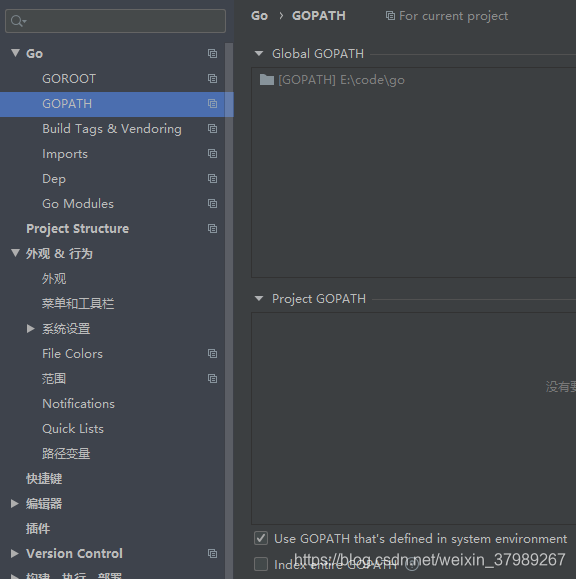
Task: Click the 系统设置 label
Action: pos(66,329)
